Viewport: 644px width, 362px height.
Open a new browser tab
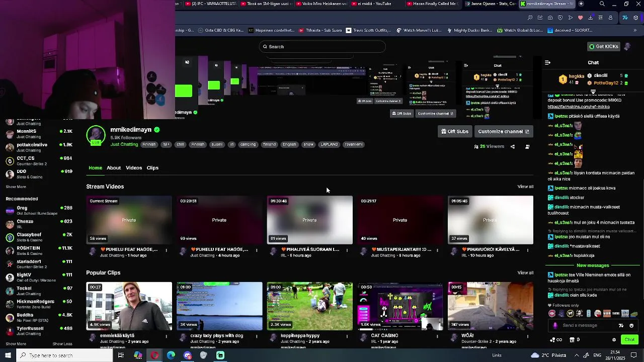click(x=581, y=4)
